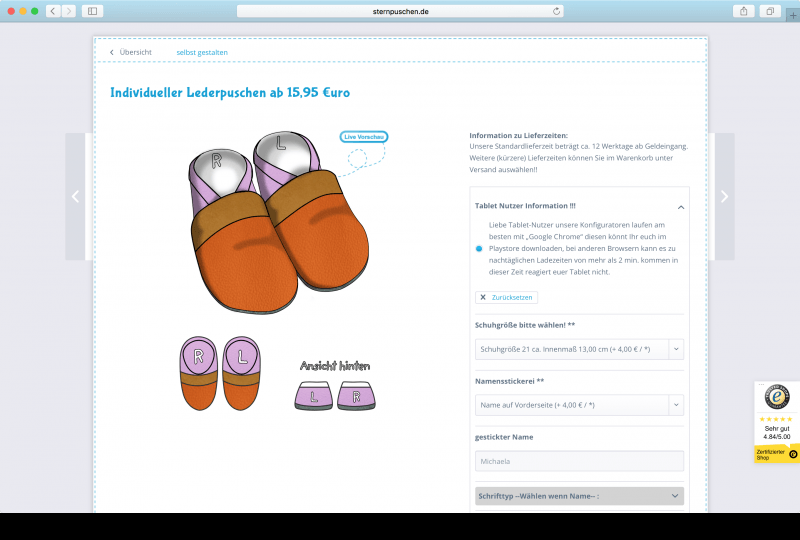Return to Übersicht via back chevron link
The image size is (800, 540).
click(131, 52)
